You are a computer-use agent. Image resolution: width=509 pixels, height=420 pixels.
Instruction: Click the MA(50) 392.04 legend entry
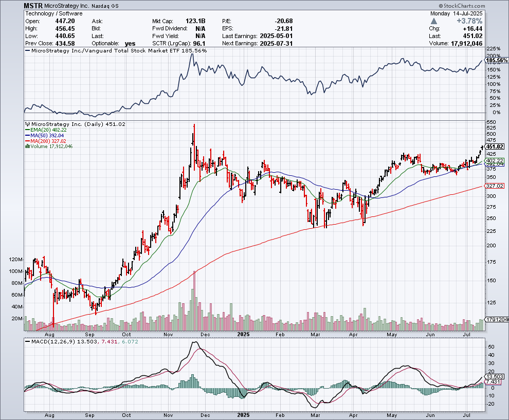(x=45, y=135)
